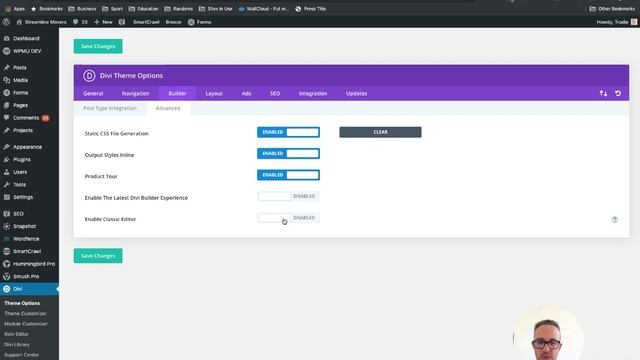This screenshot has height=360, width=640.
Task: Open Support Center submenu link
Action: click(22, 355)
